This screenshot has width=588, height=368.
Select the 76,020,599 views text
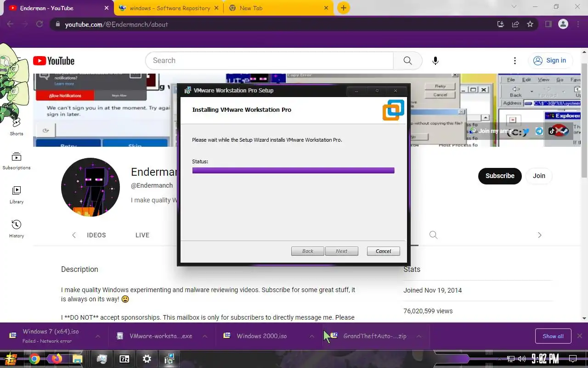point(428,311)
